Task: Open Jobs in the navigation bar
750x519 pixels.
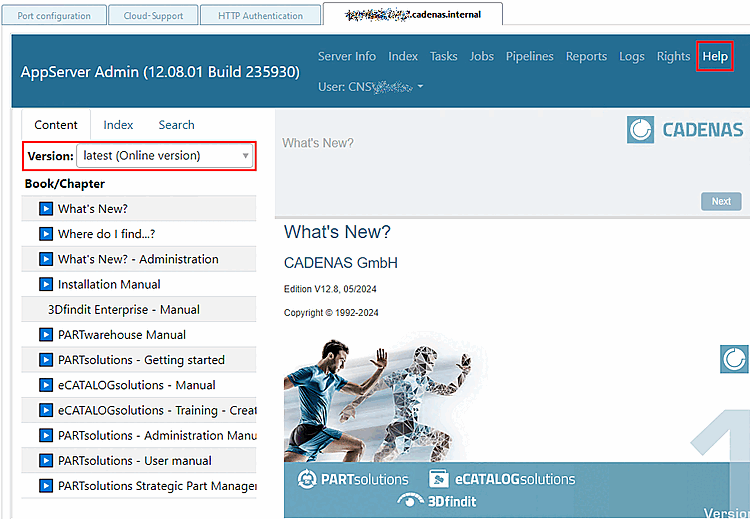Action: point(481,56)
